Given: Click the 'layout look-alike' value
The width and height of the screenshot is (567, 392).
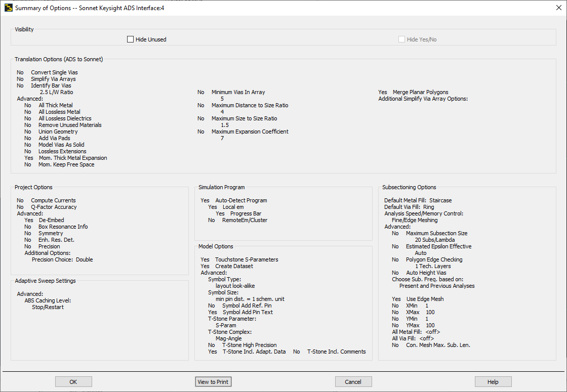Looking at the screenshot, I should click(235, 286).
